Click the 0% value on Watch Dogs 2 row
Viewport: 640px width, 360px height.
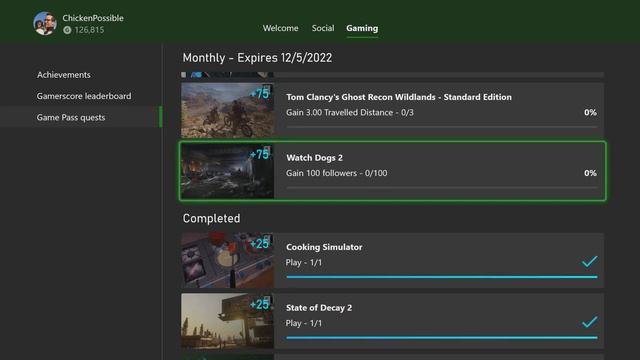[x=590, y=173]
